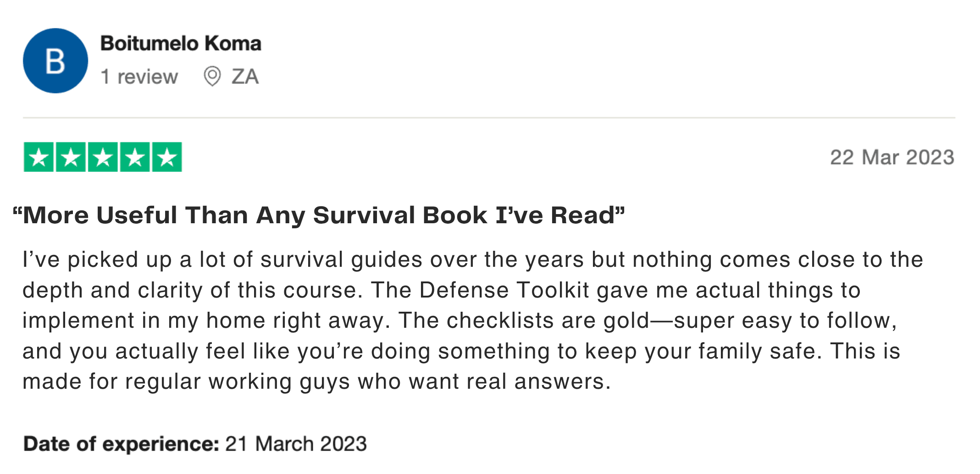Click the first line starting "I've picked up"
This screenshot has height=474, width=980.
point(472,259)
